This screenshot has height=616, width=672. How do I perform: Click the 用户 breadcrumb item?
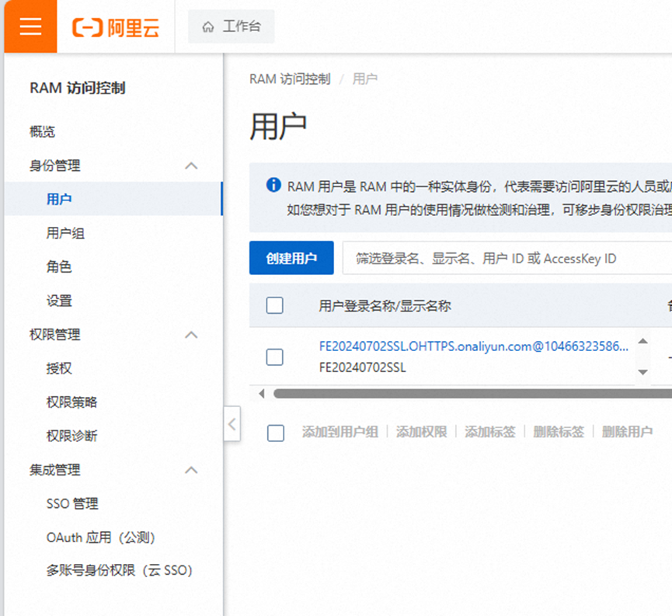[x=364, y=79]
